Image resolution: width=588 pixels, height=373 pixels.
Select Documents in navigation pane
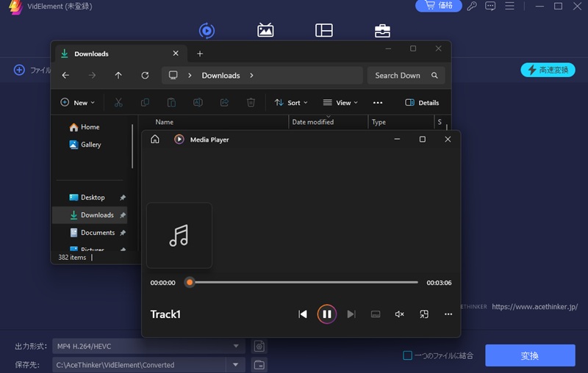(97, 233)
